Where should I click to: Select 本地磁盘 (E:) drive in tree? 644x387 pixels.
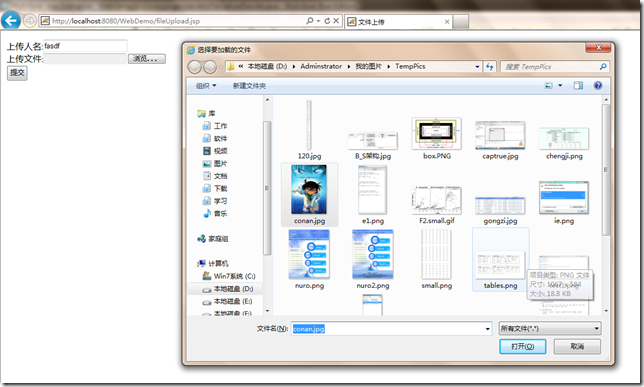227,301
